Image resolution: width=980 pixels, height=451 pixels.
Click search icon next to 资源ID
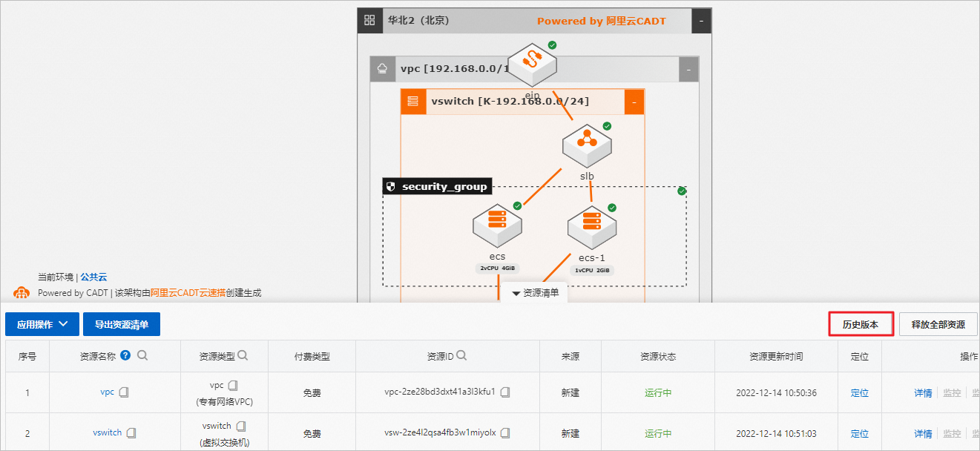(461, 355)
